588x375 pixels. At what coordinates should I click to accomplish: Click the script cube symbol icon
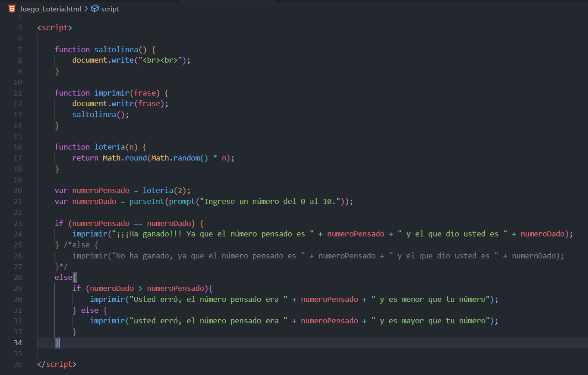pyautogui.click(x=95, y=9)
